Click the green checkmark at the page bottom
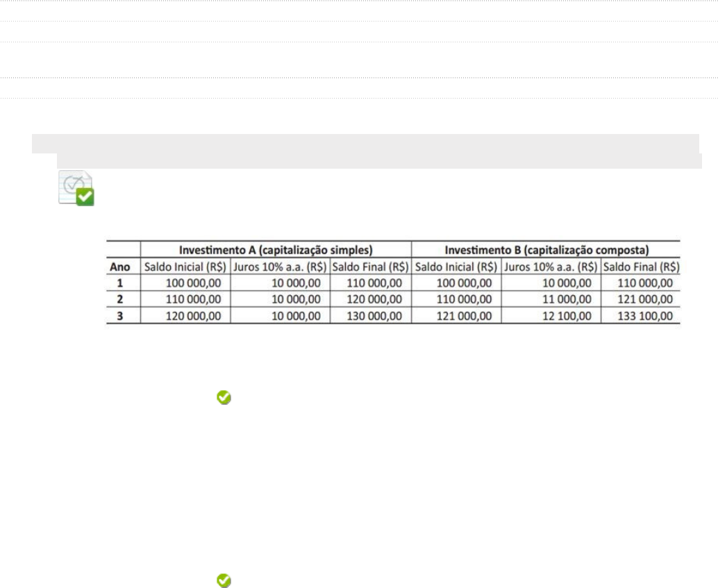 point(224,580)
